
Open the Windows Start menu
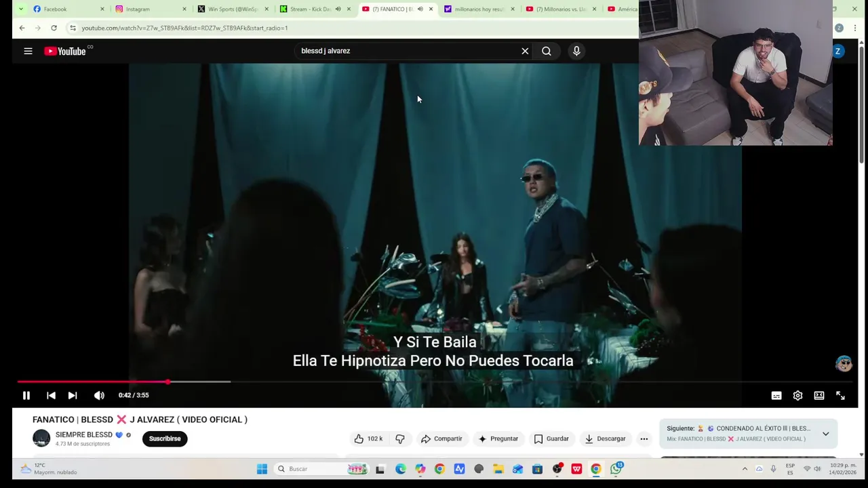tap(262, 469)
